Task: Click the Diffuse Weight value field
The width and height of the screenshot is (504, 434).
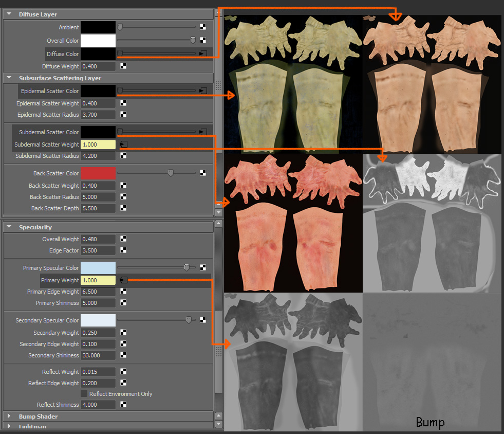Action: tap(98, 66)
